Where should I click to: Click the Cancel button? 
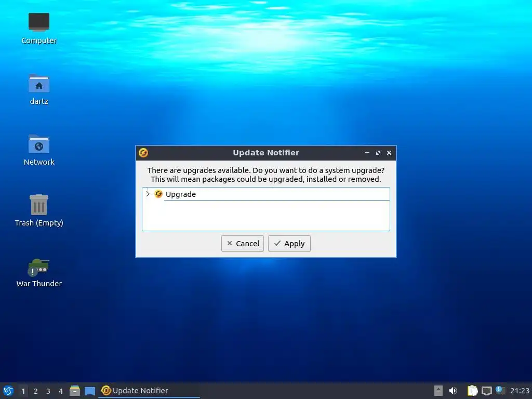[242, 243]
